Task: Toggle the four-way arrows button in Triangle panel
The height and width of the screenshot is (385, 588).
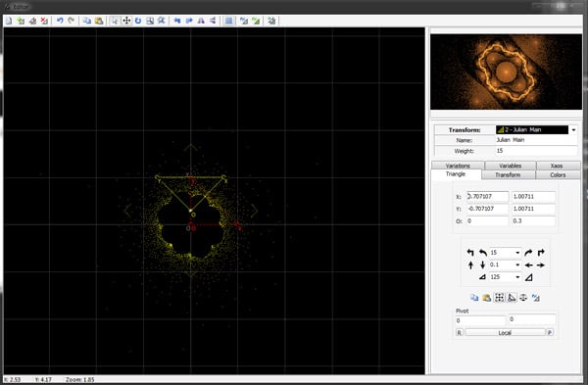Action: [x=499, y=298]
